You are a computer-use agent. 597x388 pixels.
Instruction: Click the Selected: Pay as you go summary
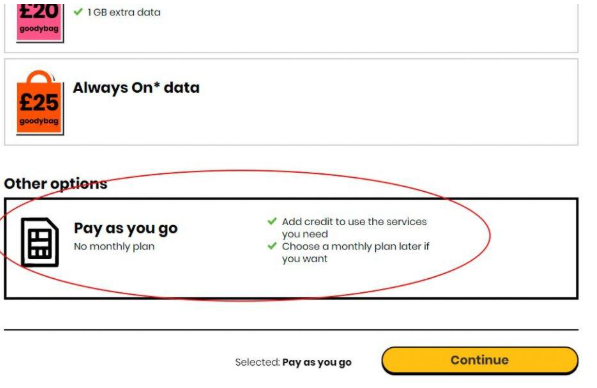[293, 362]
